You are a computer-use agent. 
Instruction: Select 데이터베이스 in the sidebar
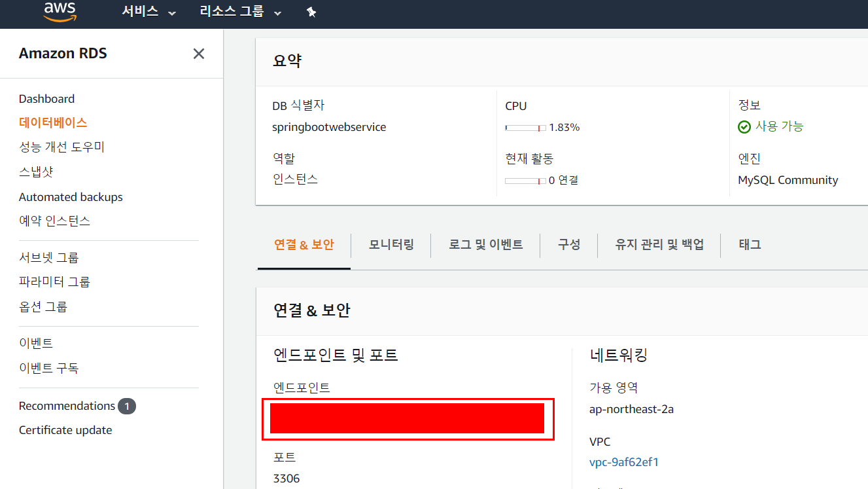click(x=53, y=122)
